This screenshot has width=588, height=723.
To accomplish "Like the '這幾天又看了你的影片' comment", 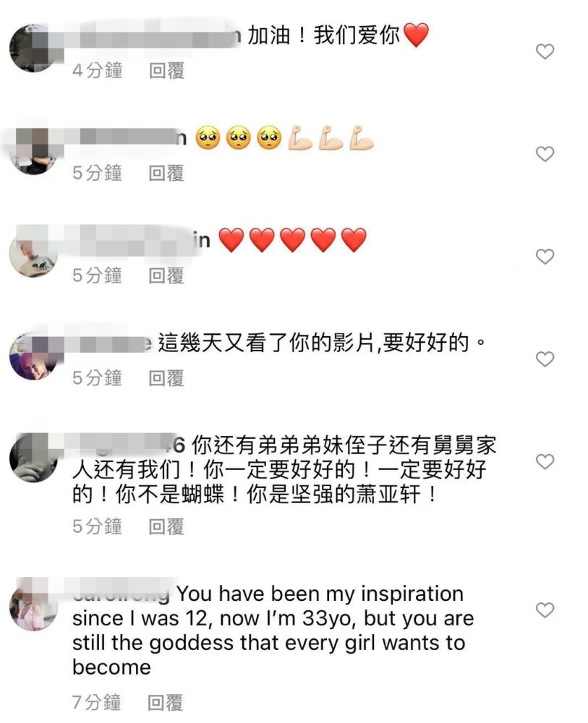I will (545, 359).
